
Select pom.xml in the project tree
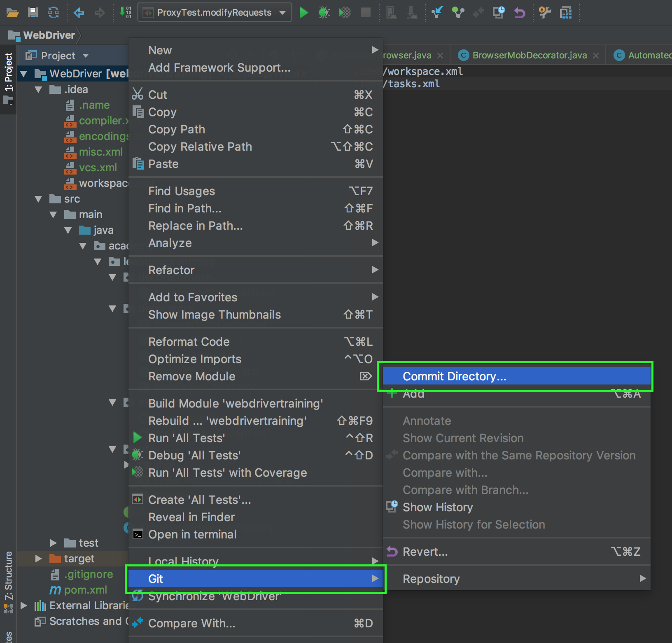click(x=85, y=590)
